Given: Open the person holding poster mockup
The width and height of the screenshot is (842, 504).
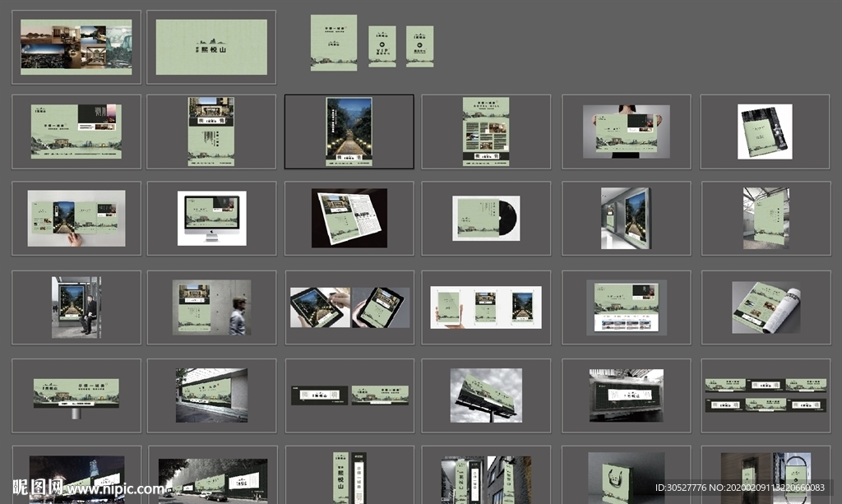Looking at the screenshot, I should [626, 132].
